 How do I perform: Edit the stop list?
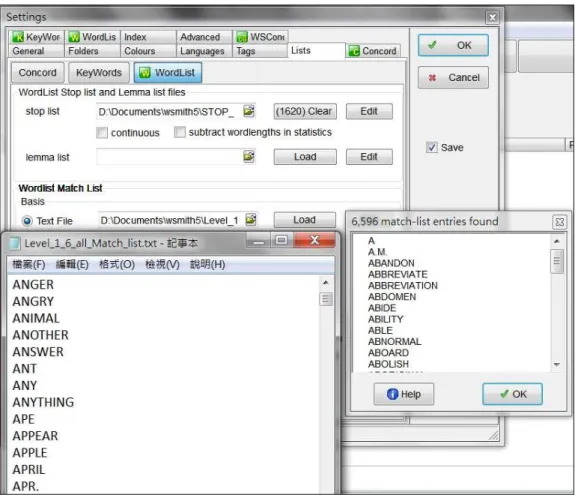click(x=369, y=111)
